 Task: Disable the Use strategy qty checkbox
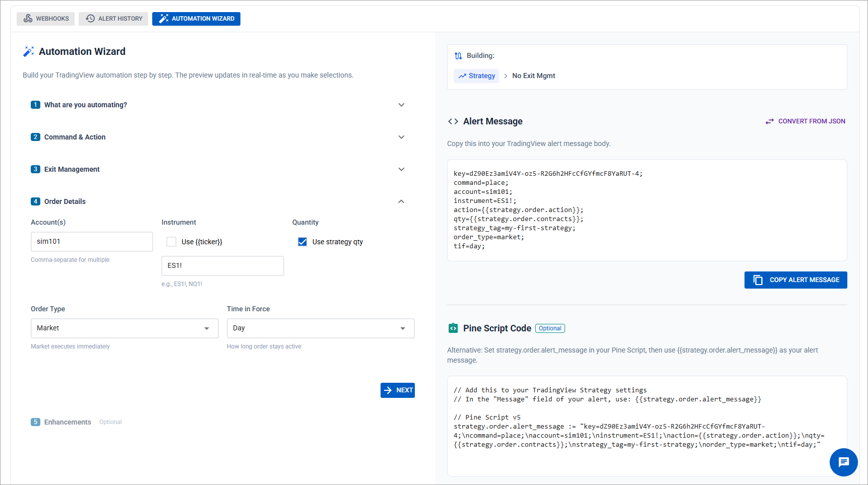point(302,242)
